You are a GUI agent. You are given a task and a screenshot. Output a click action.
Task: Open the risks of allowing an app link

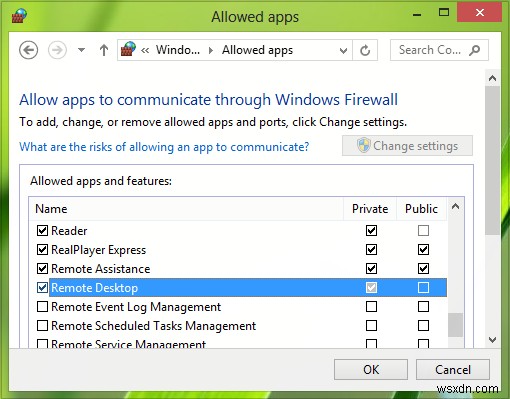(164, 147)
